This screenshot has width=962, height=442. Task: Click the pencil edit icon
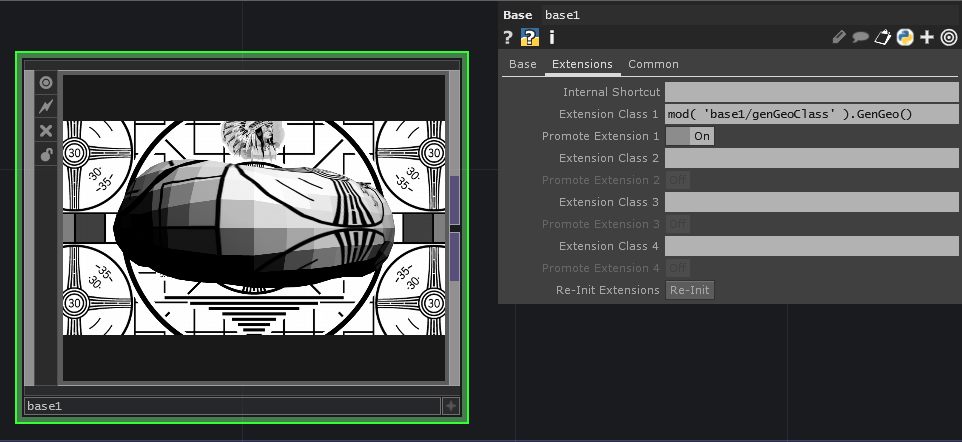coord(839,38)
